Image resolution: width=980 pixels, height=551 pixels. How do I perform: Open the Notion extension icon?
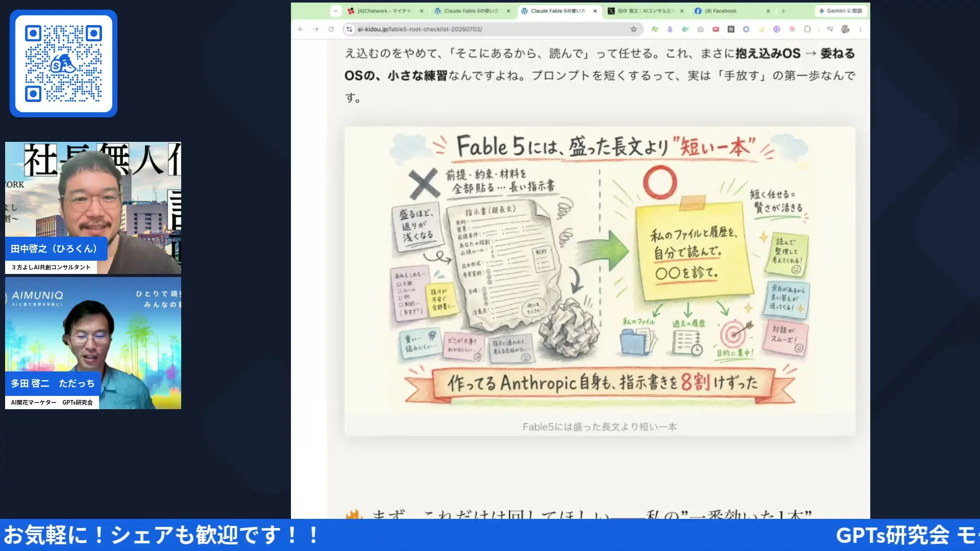[731, 29]
